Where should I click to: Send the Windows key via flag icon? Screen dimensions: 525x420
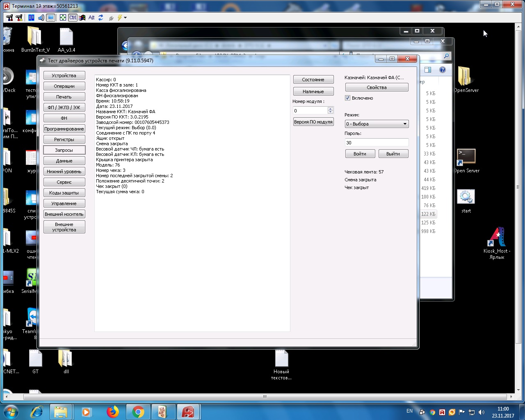[82, 18]
